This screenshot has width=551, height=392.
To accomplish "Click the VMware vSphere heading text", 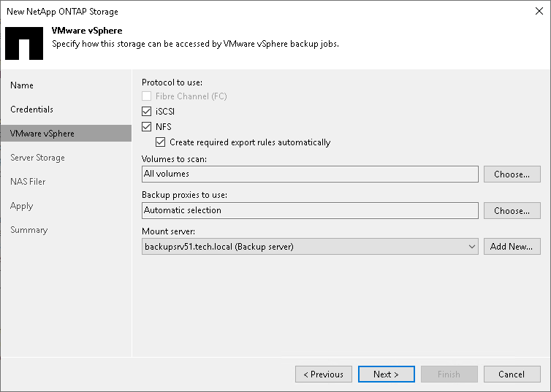I will (87, 31).
